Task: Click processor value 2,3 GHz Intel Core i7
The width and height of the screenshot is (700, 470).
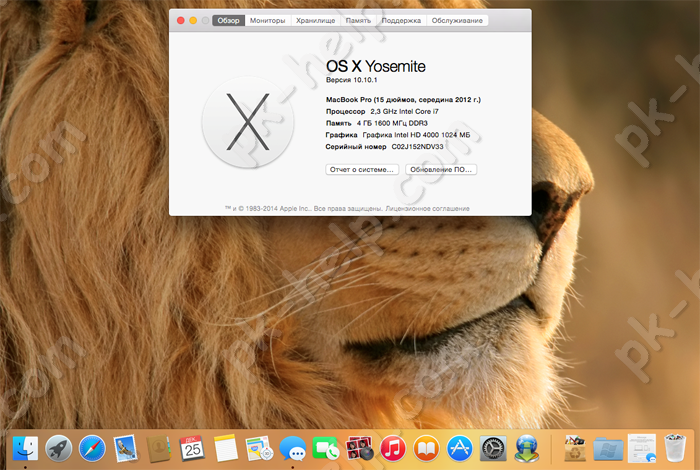Action: [x=404, y=112]
